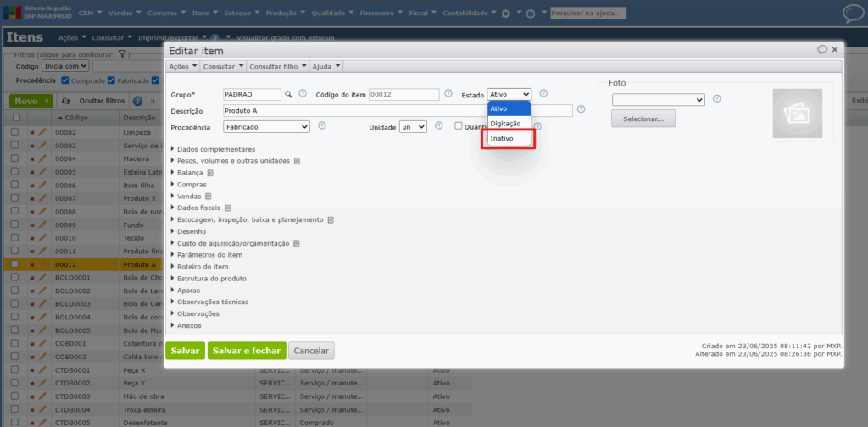Click the red delete X for item 00005
The width and height of the screenshot is (868, 427).
pyautogui.click(x=32, y=172)
